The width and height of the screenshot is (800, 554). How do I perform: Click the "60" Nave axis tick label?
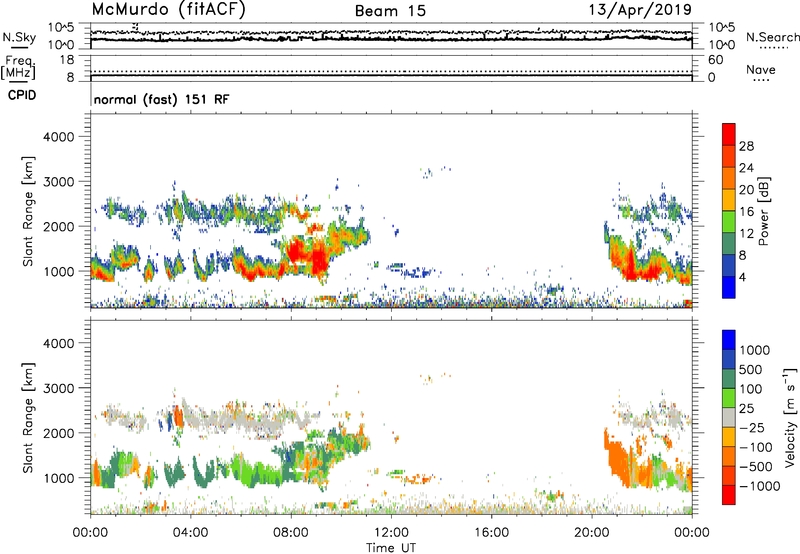coord(715,60)
